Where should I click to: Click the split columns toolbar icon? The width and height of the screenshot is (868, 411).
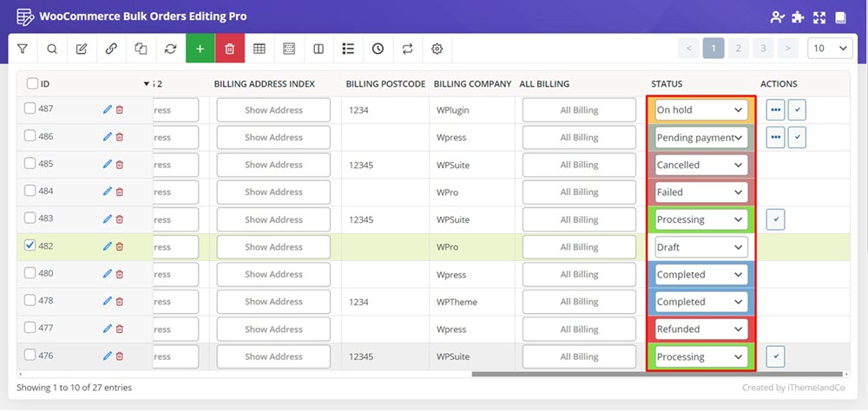tap(319, 49)
